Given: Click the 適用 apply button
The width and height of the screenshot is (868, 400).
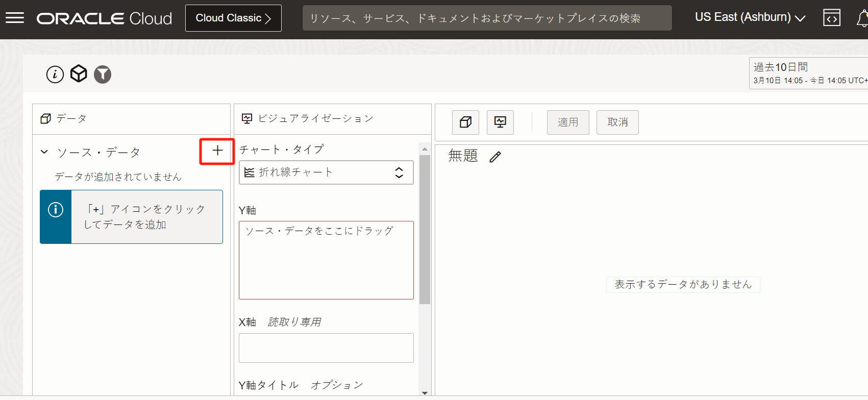Looking at the screenshot, I should 568,122.
